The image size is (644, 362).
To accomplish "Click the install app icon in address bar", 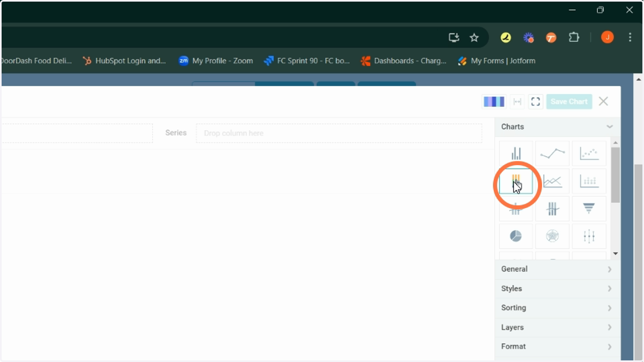I will click(x=454, y=38).
